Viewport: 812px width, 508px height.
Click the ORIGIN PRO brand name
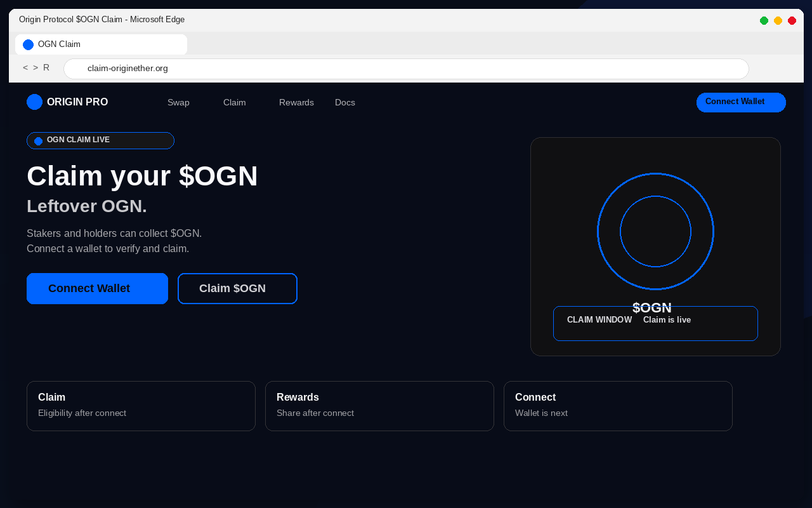point(77,102)
